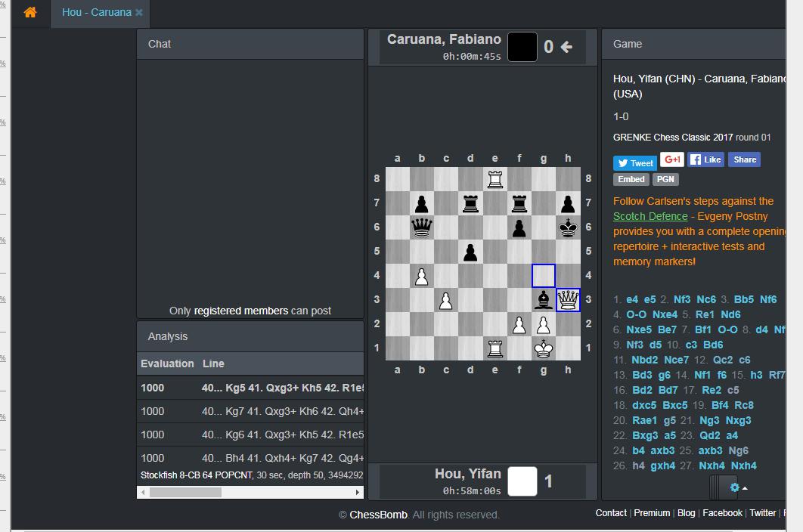The width and height of the screenshot is (803, 532).
Task: Expand the gear dropdown caret
Action: (745, 488)
